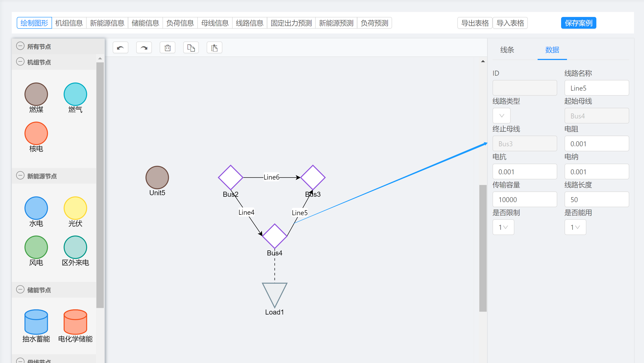The width and height of the screenshot is (644, 363).
Task: Select the Line5 edge label
Action: pos(300,213)
